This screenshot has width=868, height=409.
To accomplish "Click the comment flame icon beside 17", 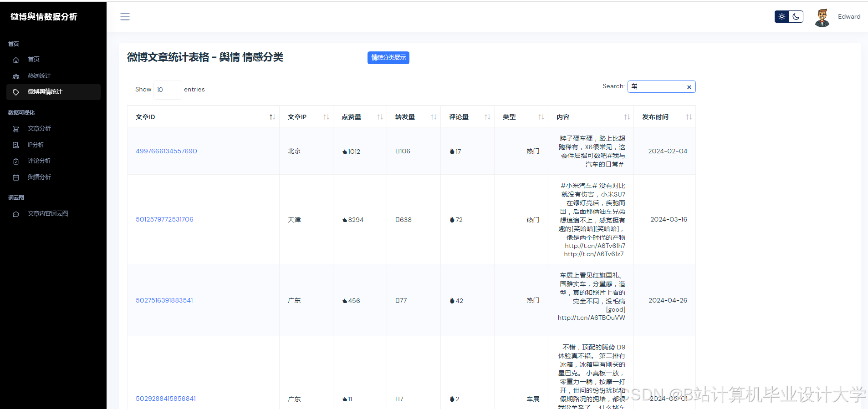I will coord(452,151).
